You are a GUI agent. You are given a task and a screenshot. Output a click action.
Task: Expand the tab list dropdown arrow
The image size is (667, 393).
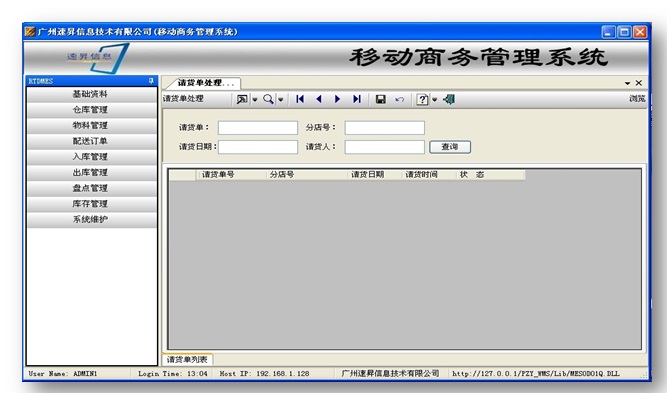pos(627,83)
